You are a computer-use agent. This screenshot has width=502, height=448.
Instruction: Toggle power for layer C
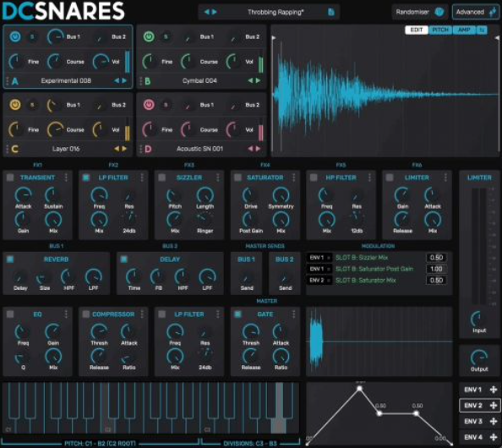[x=15, y=105]
